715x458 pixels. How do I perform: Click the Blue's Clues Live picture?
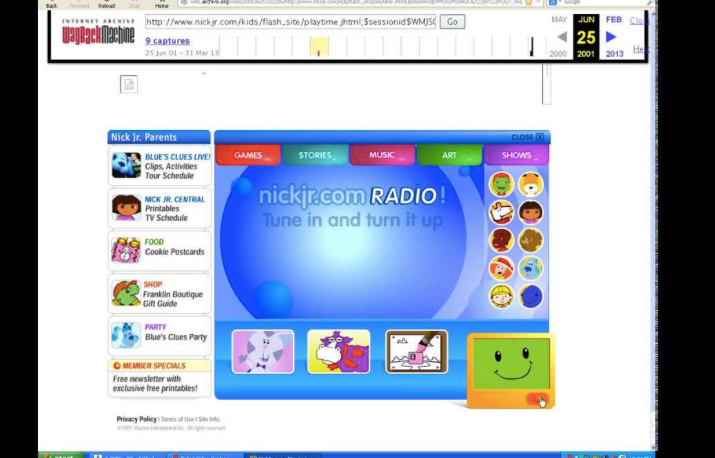coord(126,165)
